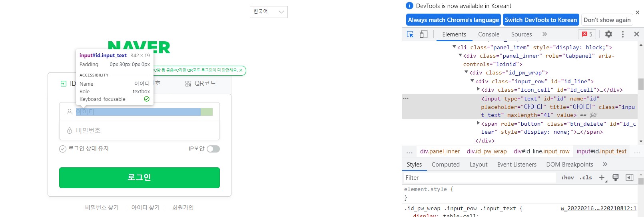The width and height of the screenshot is (644, 217).
Task: Toggle the rendering emulations brush icon
Action: (x=616, y=177)
